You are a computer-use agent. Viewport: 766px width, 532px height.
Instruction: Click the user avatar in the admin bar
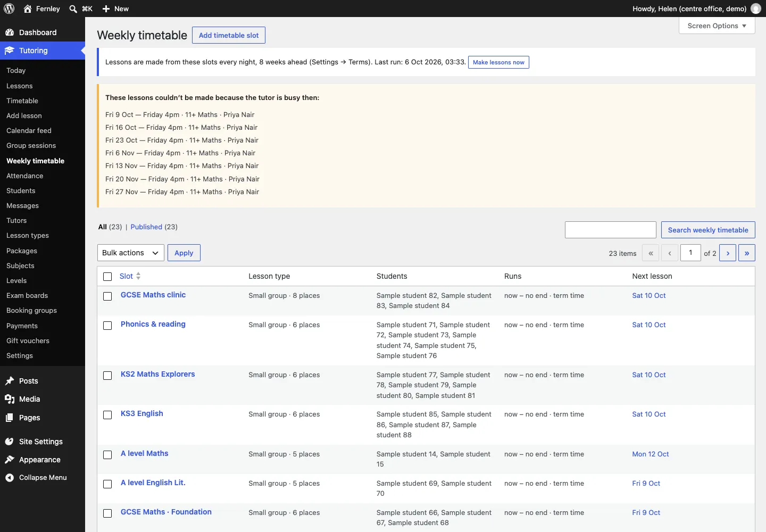coord(755,9)
